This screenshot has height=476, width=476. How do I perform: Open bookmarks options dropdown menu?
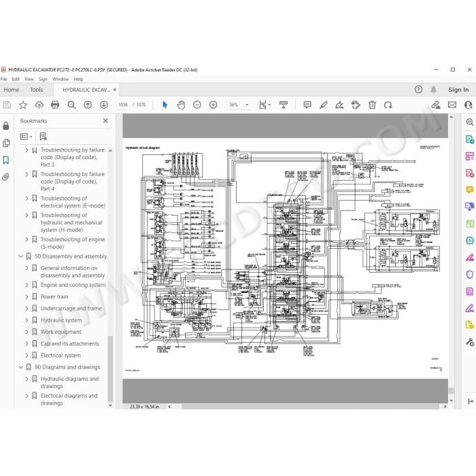(26, 137)
